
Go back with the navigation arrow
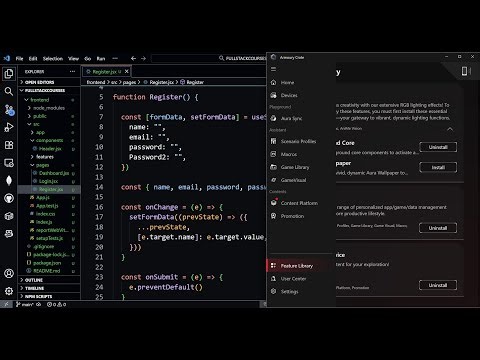(x=133, y=58)
